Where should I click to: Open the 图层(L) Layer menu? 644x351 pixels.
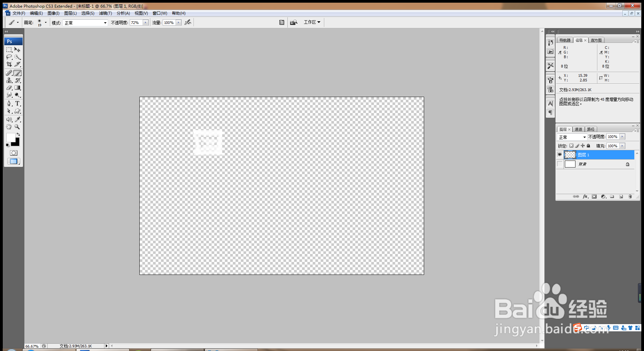[x=70, y=13]
